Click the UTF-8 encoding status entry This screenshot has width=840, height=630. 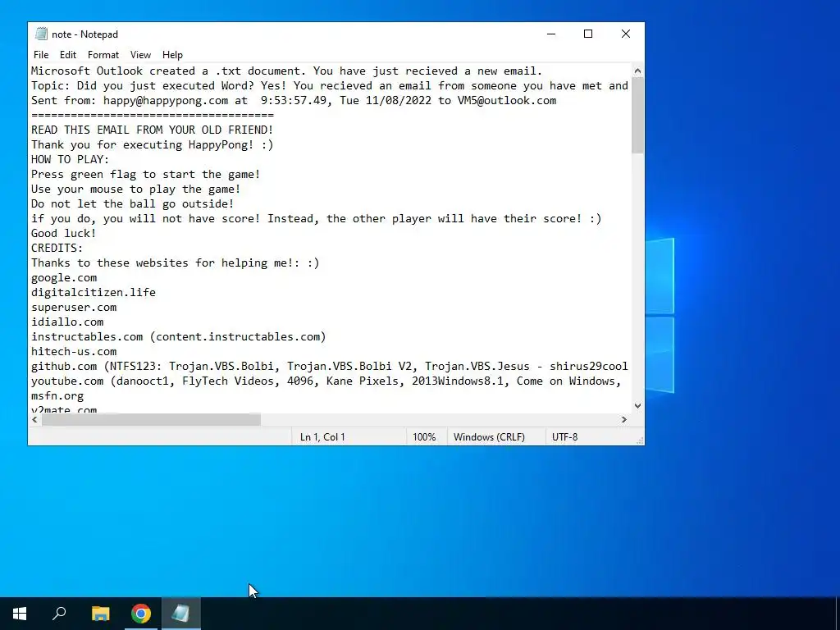click(564, 437)
